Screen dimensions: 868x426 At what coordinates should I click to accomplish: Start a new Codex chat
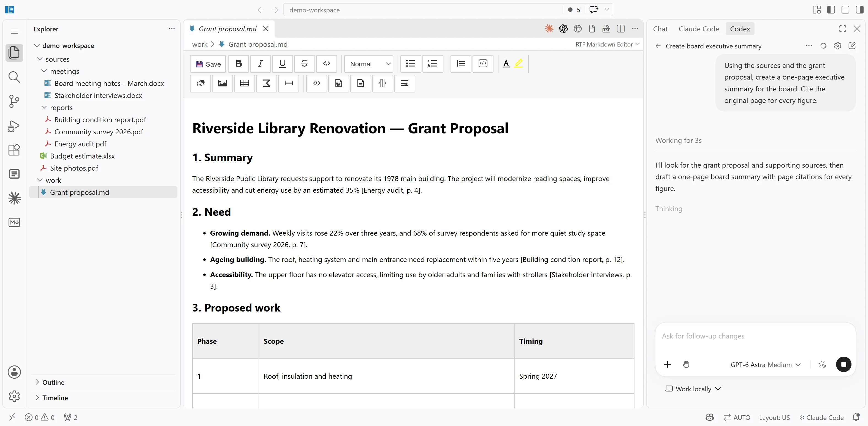[852, 46]
